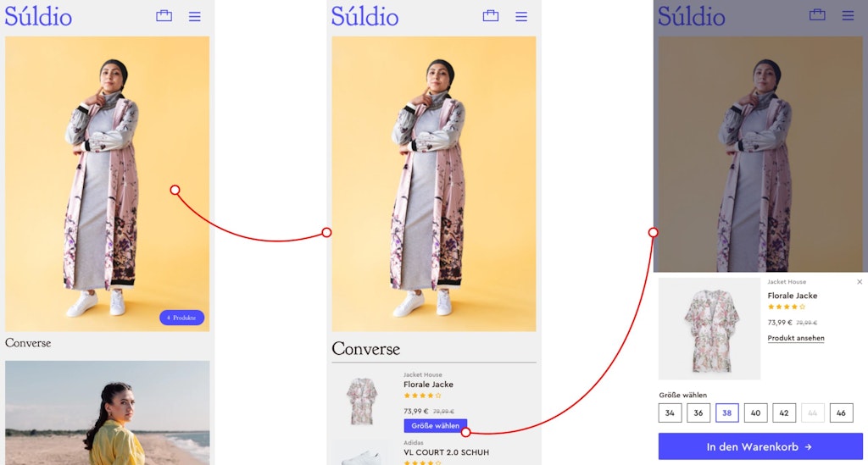Select size 46

[x=841, y=413]
